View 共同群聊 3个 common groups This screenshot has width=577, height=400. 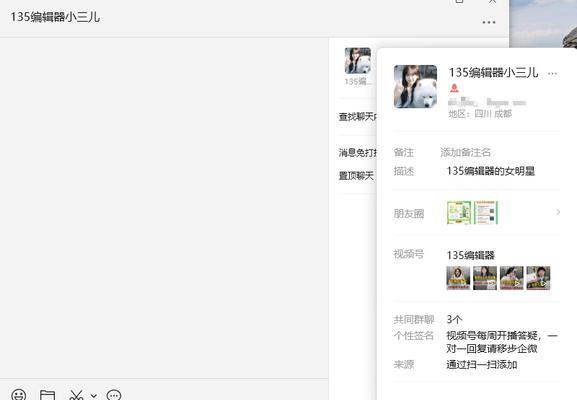[x=454, y=319]
